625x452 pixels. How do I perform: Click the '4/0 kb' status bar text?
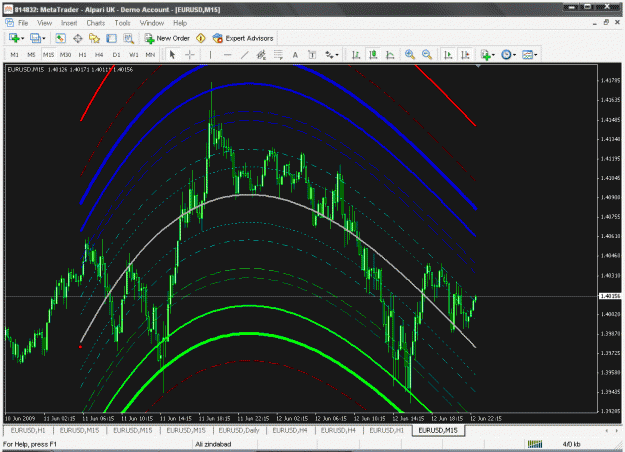[572, 444]
